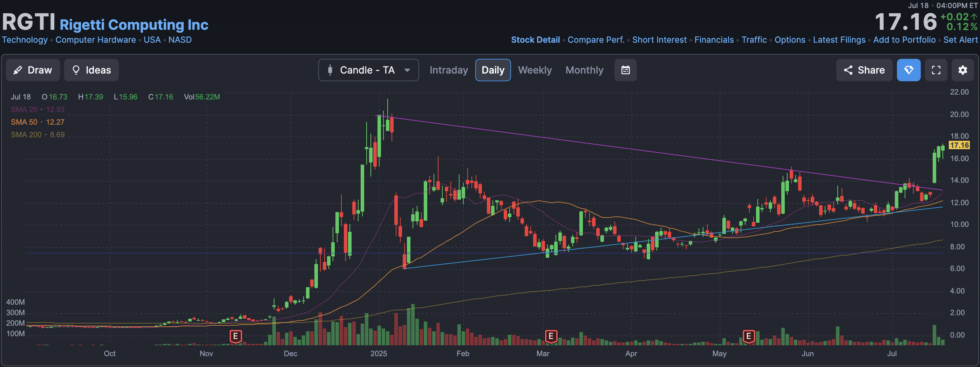Click the May earnings E marker
The height and width of the screenshot is (367, 980).
click(x=748, y=336)
